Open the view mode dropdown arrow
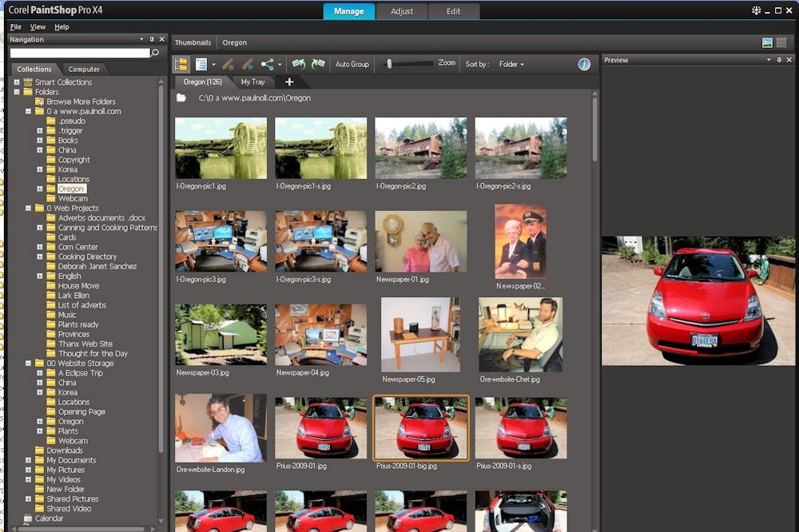 tap(213, 65)
